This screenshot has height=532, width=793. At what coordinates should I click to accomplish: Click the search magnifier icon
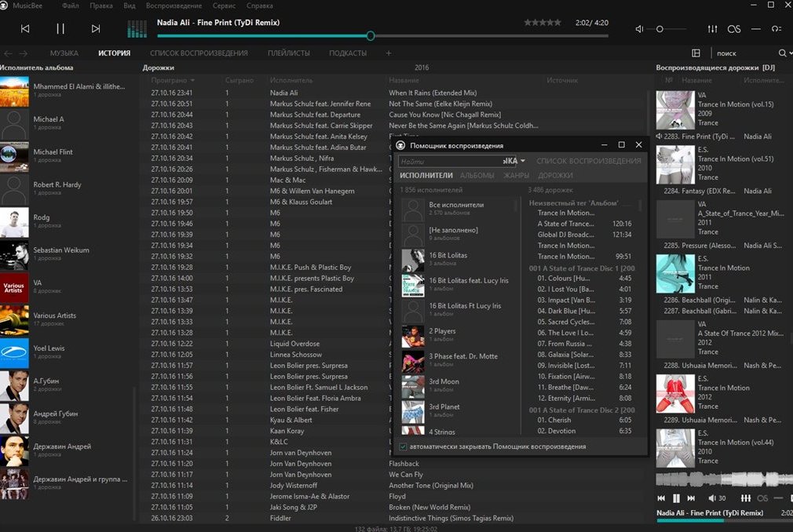click(782, 53)
